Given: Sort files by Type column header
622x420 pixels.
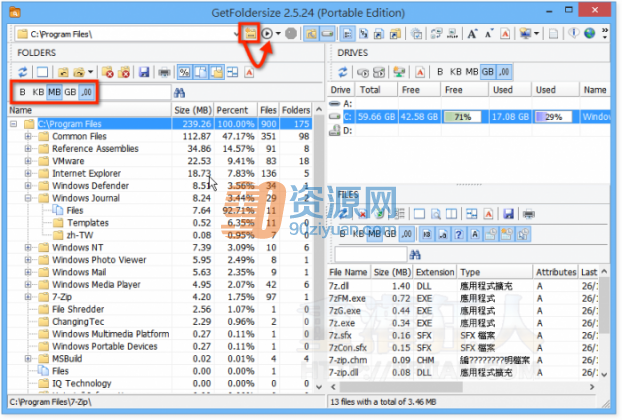Looking at the screenshot, I should (495, 272).
